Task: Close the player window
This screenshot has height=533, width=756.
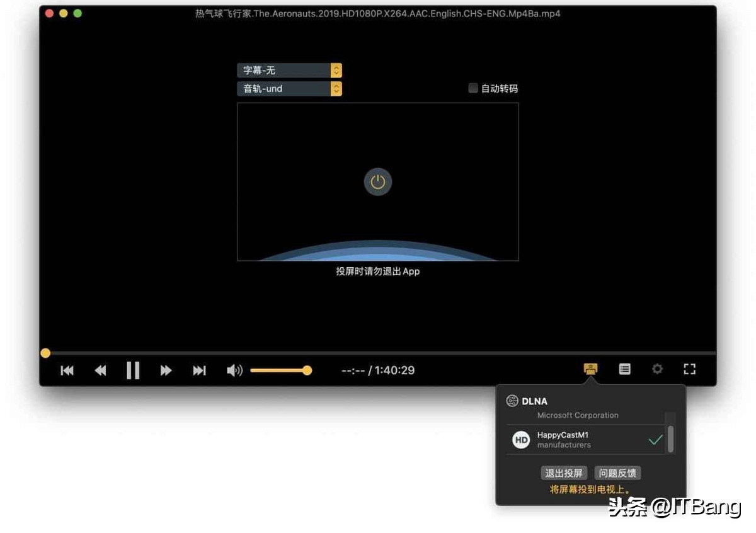Action: coord(49,13)
